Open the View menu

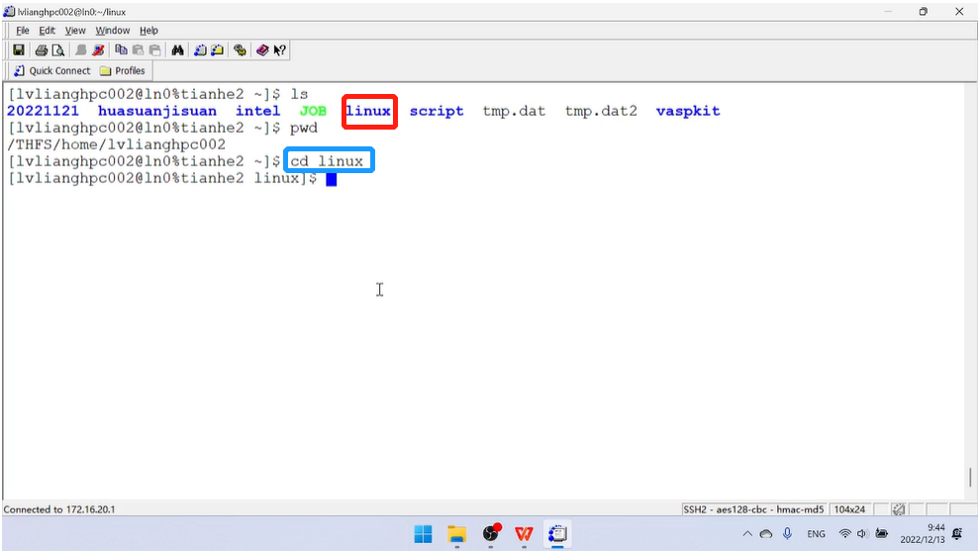(75, 30)
